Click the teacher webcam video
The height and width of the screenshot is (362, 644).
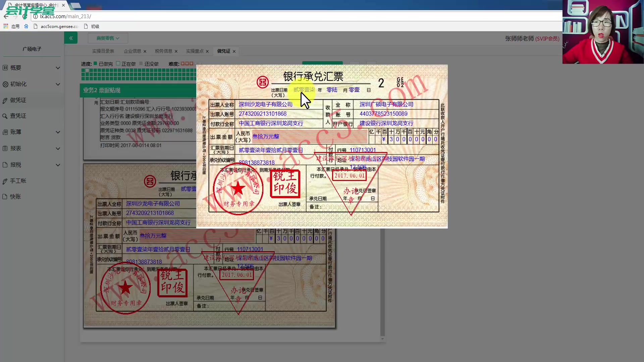[603, 32]
